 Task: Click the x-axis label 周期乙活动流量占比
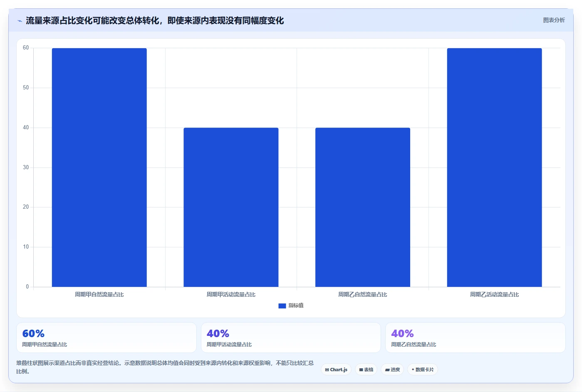494,294
